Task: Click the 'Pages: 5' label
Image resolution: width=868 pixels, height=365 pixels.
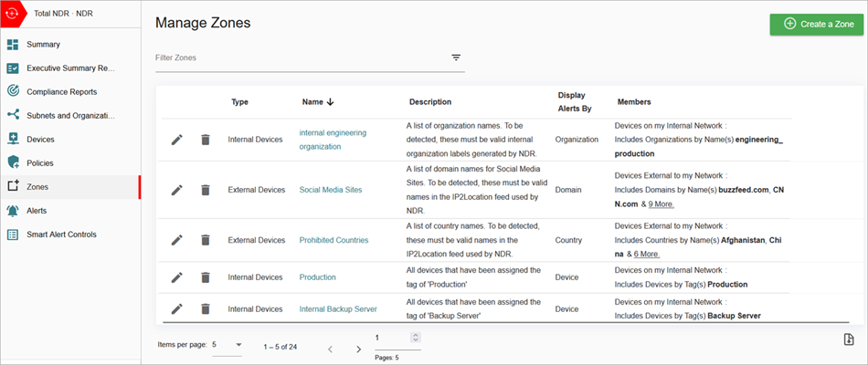Action: (x=386, y=358)
